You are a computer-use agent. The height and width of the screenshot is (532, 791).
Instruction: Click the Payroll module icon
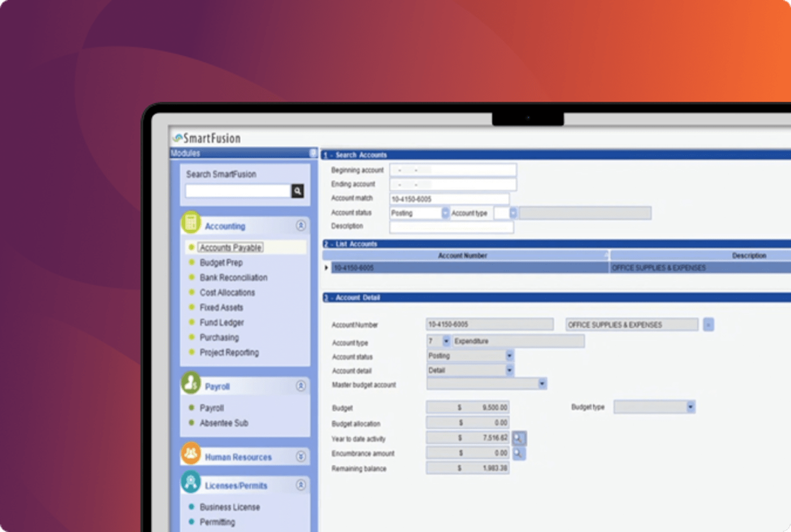(191, 383)
